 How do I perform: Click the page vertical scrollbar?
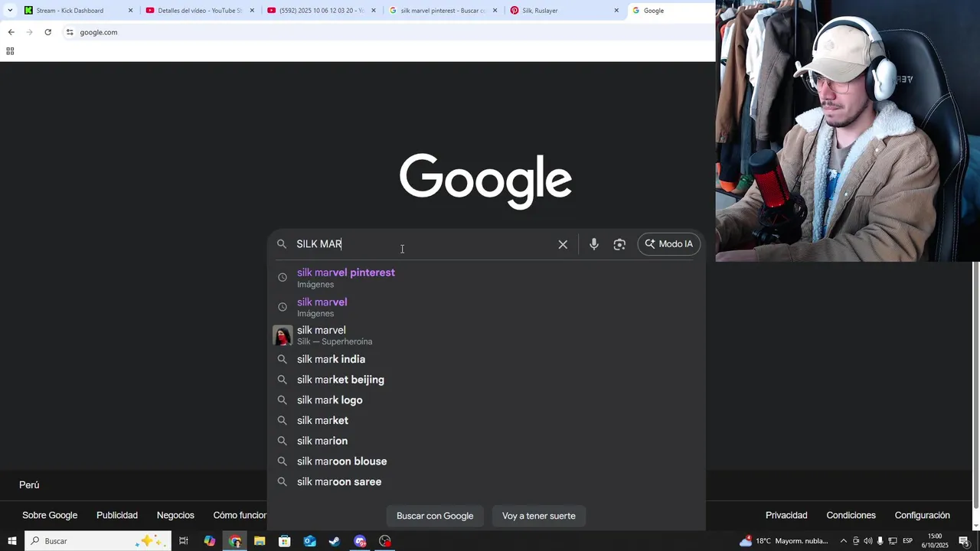click(x=976, y=385)
